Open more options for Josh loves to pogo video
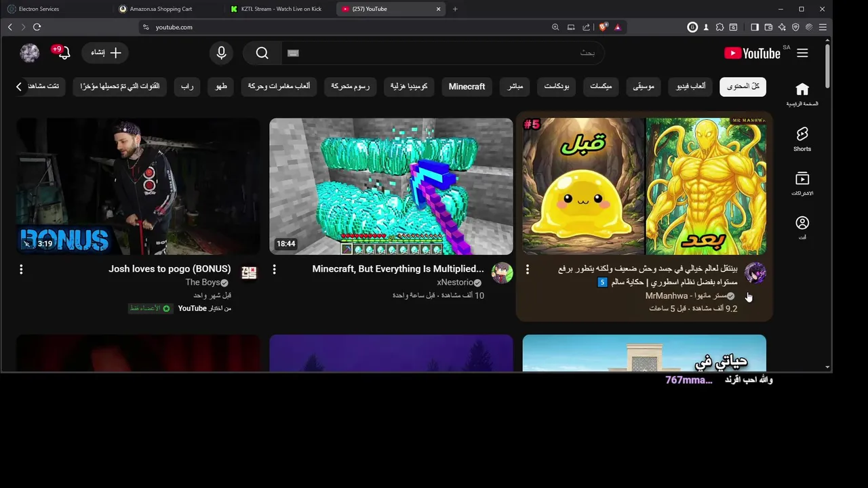Image resolution: width=868 pixels, height=488 pixels. [x=21, y=270]
